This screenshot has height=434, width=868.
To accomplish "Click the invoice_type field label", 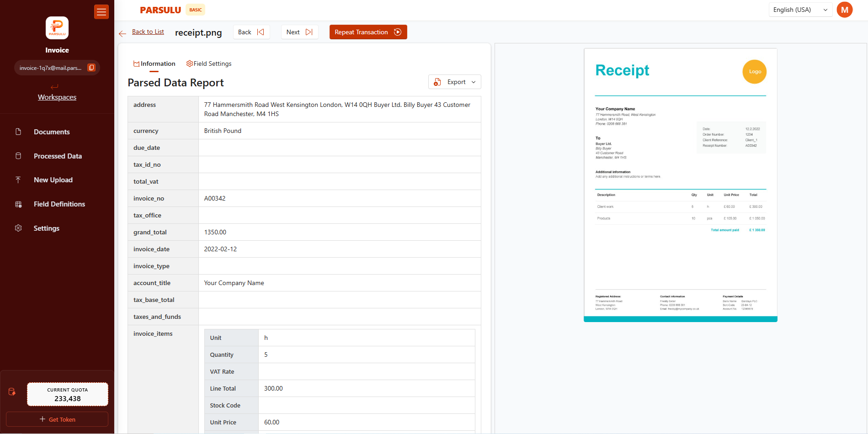I will [151, 266].
